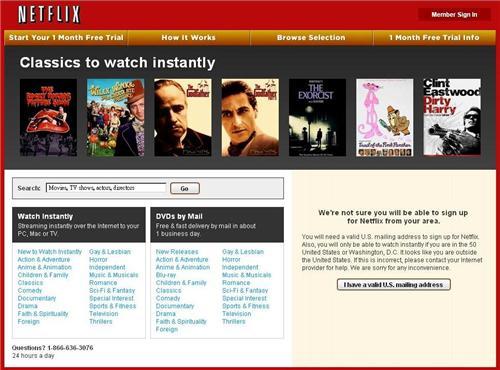Open New to Watch Instantly link
The image size is (500, 370).
tap(50, 252)
